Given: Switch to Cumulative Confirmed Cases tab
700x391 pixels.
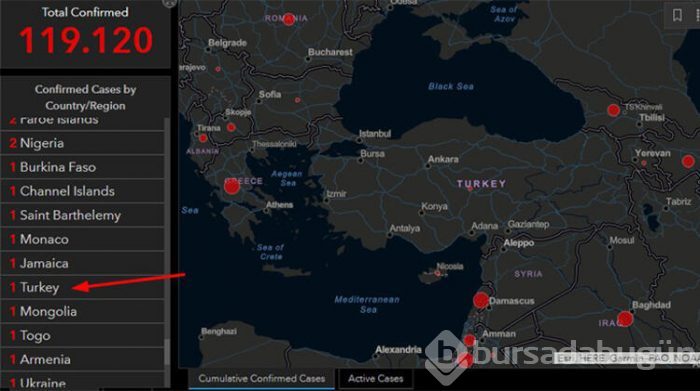Looking at the screenshot, I should (x=262, y=379).
